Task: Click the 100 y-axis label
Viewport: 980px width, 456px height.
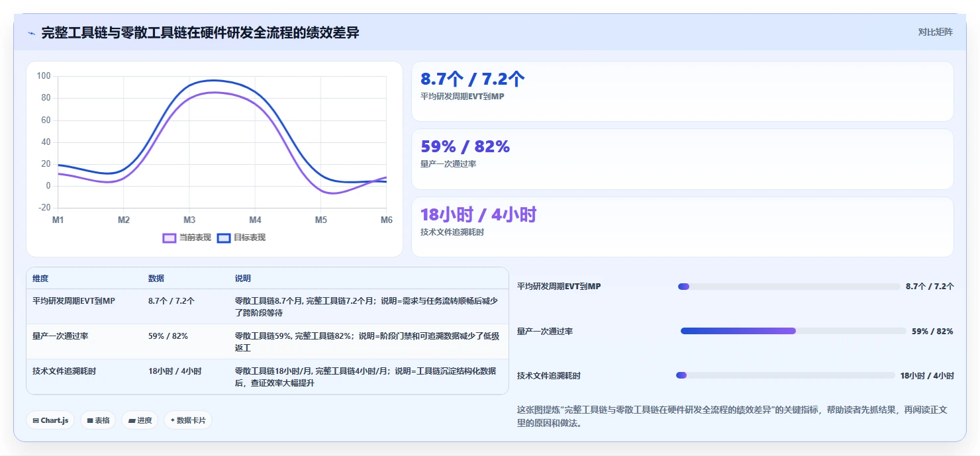Action: [x=44, y=76]
